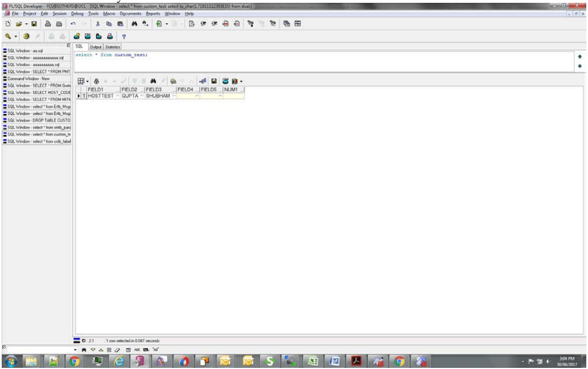Screen dimensions: 588x369
Task: Click the Undo arrow icon
Action: tap(73, 24)
